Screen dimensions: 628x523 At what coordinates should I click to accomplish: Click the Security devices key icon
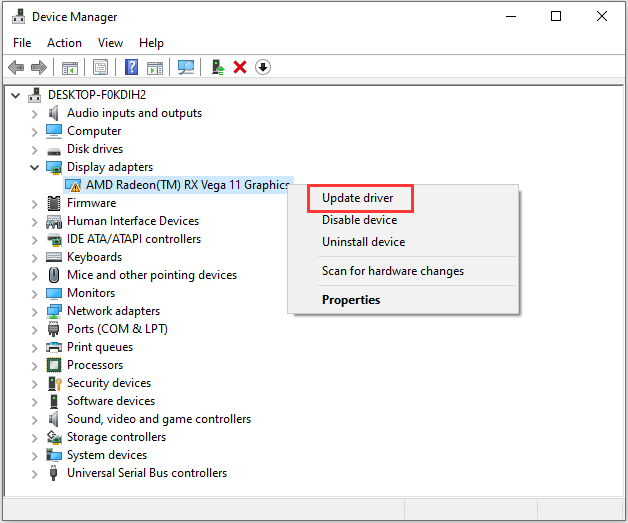[54, 383]
